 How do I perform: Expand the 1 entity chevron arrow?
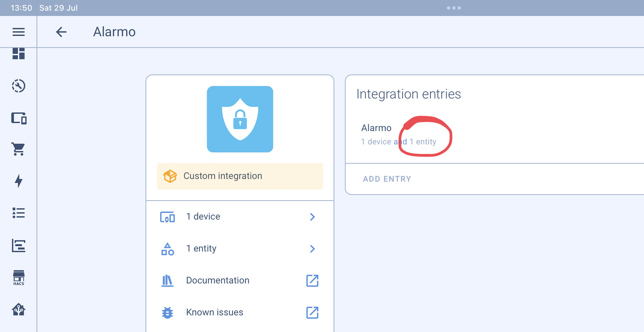[312, 249]
